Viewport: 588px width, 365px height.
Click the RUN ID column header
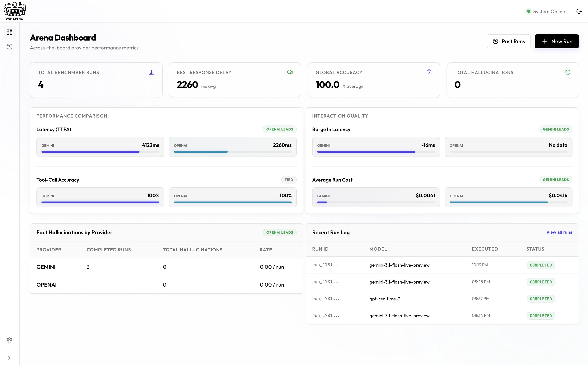click(x=320, y=249)
